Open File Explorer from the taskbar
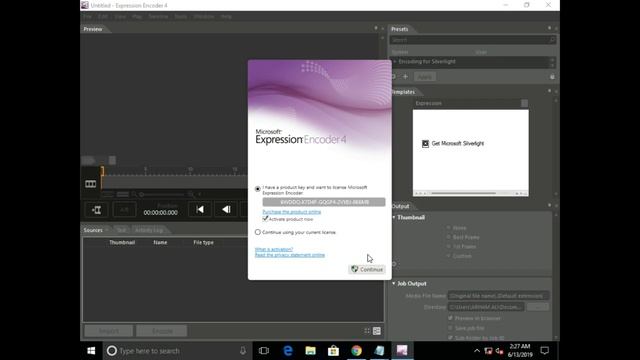 [311, 351]
